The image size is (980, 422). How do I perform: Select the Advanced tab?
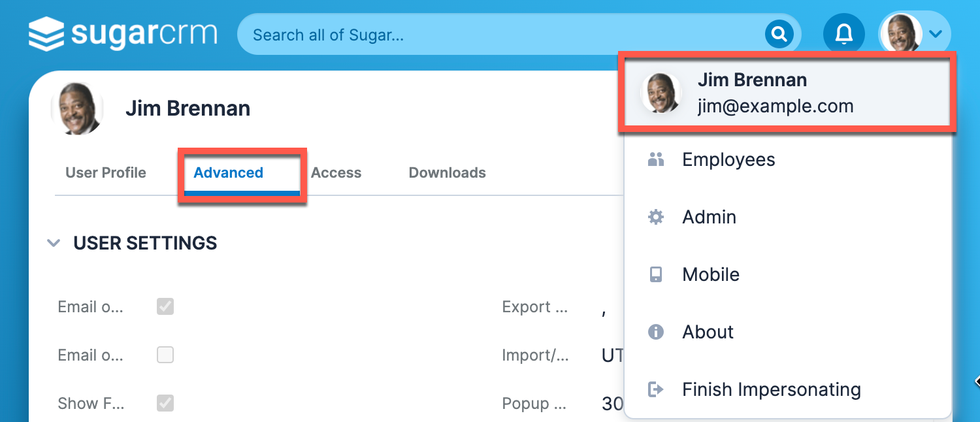click(229, 173)
